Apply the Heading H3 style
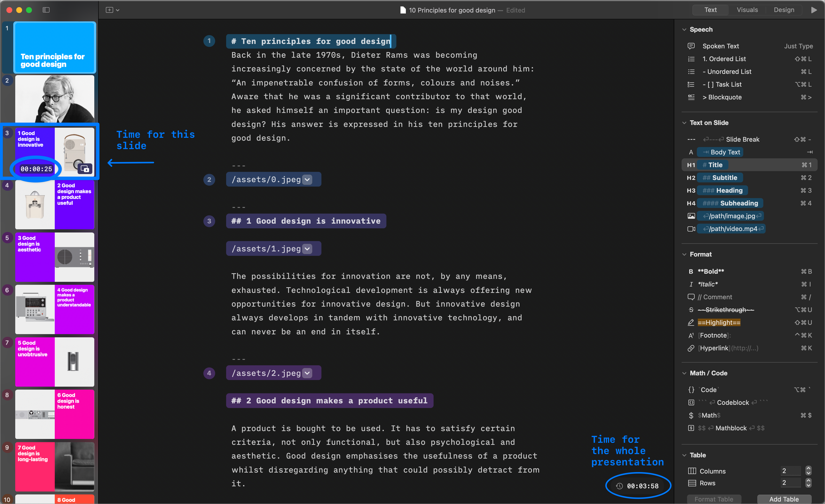The image size is (825, 504). coord(749,191)
